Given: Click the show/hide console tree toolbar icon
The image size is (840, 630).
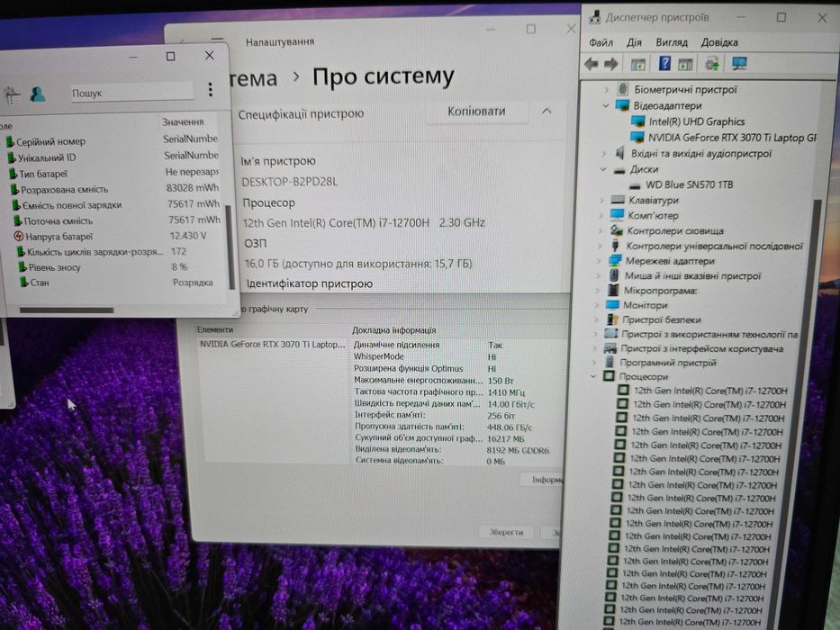Looking at the screenshot, I should (637, 65).
